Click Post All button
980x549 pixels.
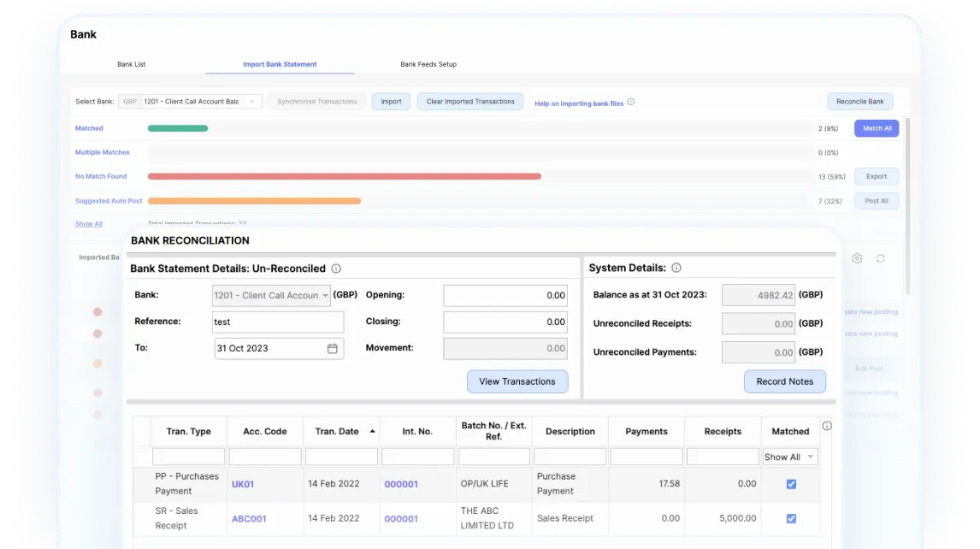(x=877, y=201)
